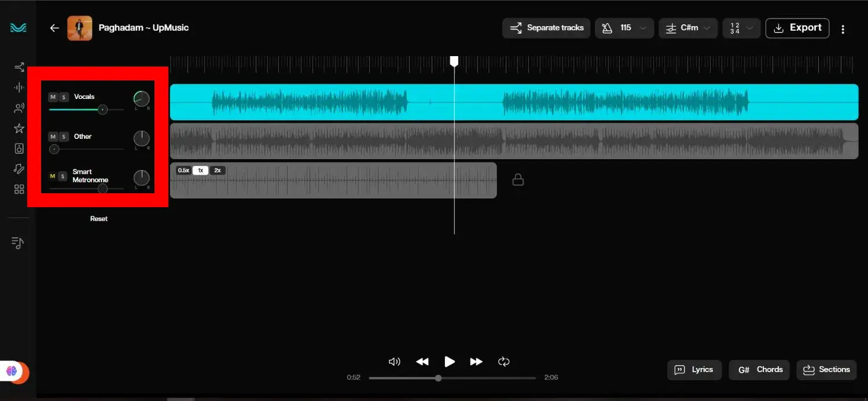Click the lock icon beside metronome track
Viewport: 868px width, 401px height.
[x=518, y=180]
